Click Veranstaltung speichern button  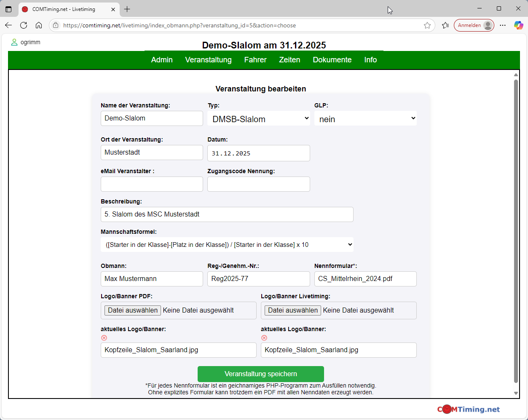pyautogui.click(x=261, y=374)
